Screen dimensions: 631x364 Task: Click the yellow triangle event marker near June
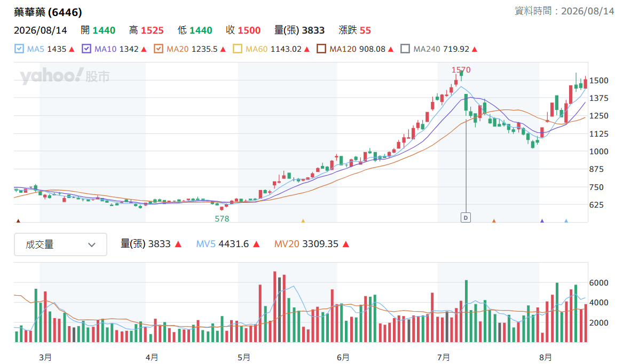point(303,221)
